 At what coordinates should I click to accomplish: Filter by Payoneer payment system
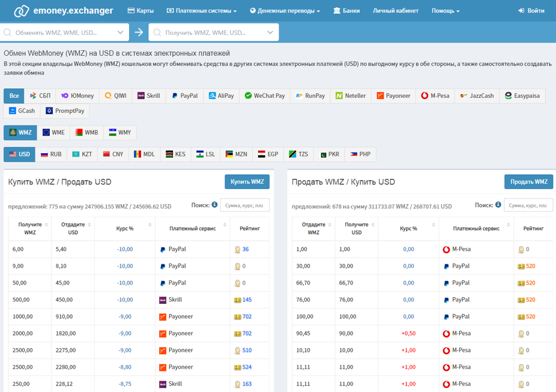coord(394,95)
